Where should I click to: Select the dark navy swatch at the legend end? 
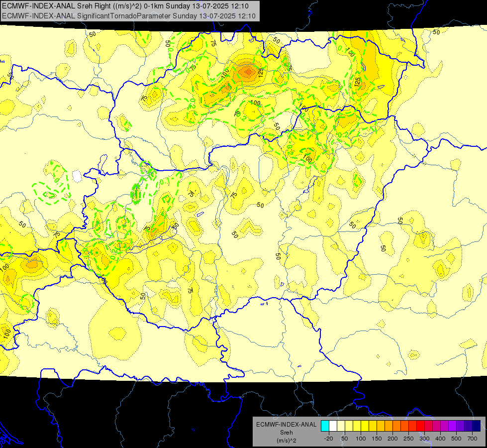coord(477,426)
